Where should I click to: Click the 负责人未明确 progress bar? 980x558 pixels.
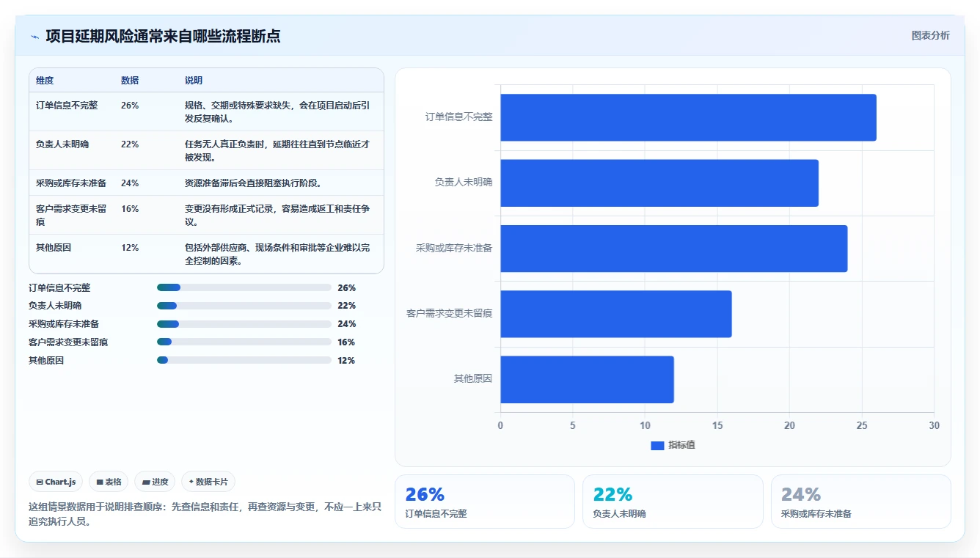coord(244,306)
